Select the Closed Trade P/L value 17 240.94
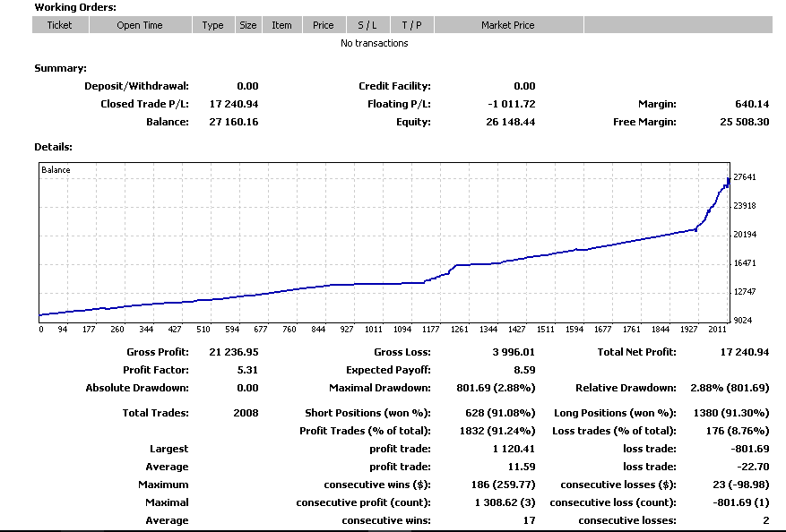Viewport: 786px width, 532px height. point(233,104)
